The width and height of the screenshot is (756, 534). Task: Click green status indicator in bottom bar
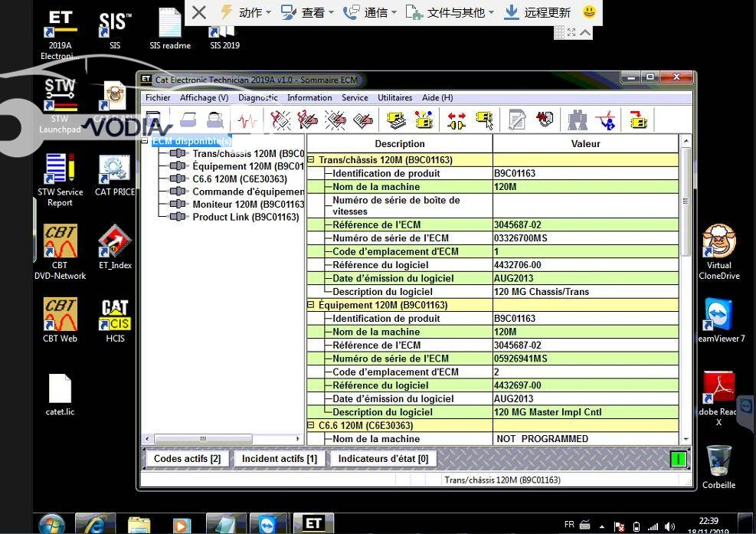(679, 459)
